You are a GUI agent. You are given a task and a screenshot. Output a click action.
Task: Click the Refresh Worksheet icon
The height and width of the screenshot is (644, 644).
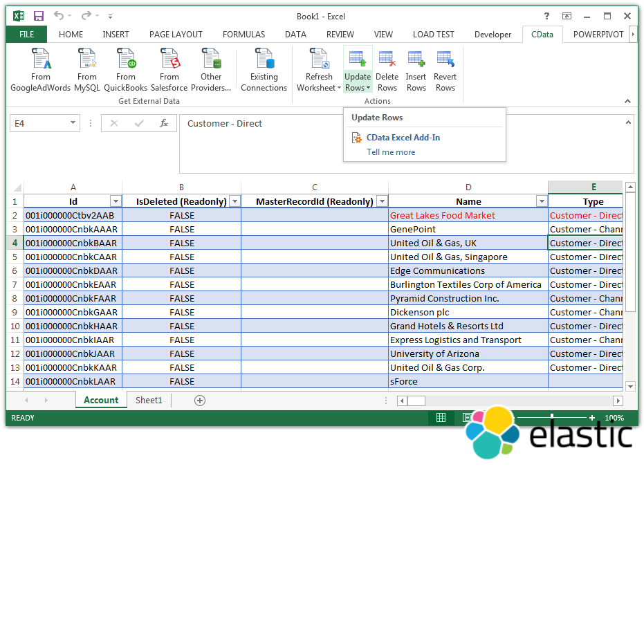click(319, 58)
